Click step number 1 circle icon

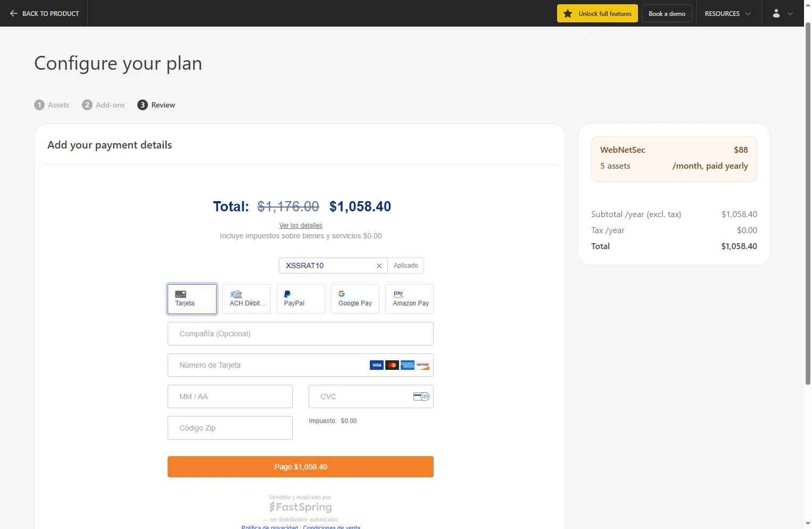39,105
